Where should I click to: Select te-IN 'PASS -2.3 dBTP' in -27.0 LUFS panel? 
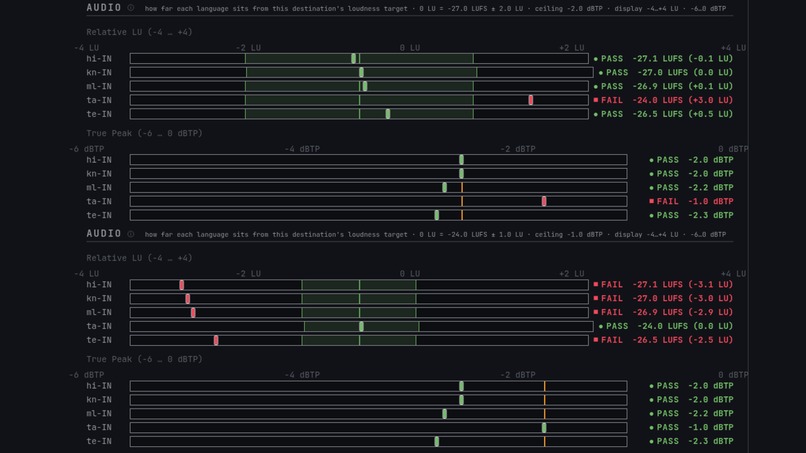pos(691,215)
